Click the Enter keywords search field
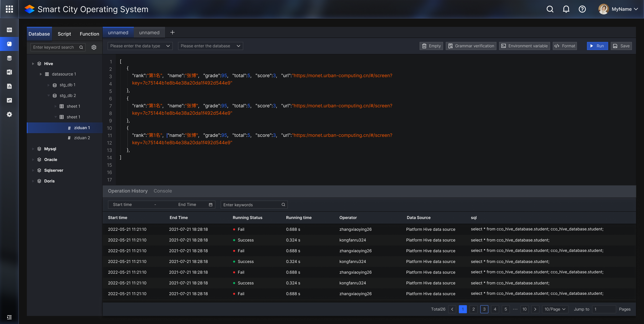 point(251,205)
